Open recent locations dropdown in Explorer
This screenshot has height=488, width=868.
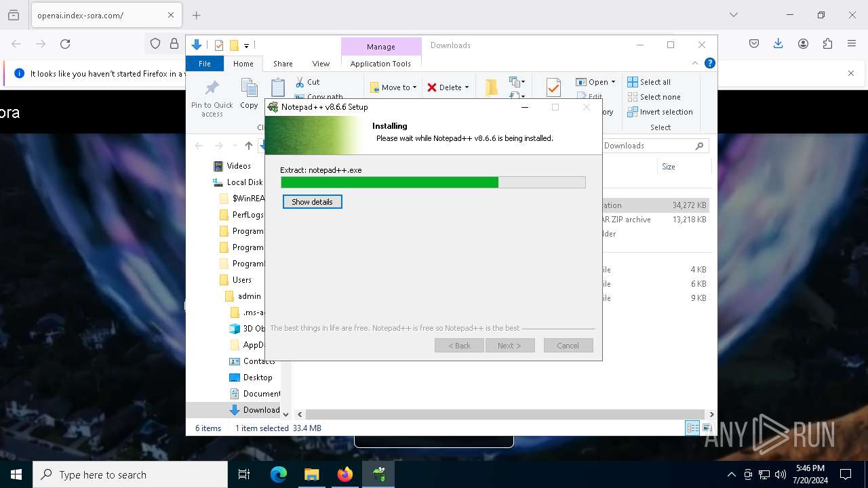click(x=235, y=146)
